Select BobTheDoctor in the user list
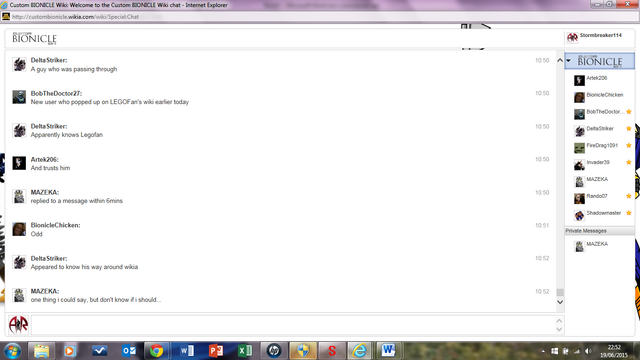This screenshot has height=360, width=640. 600,113
